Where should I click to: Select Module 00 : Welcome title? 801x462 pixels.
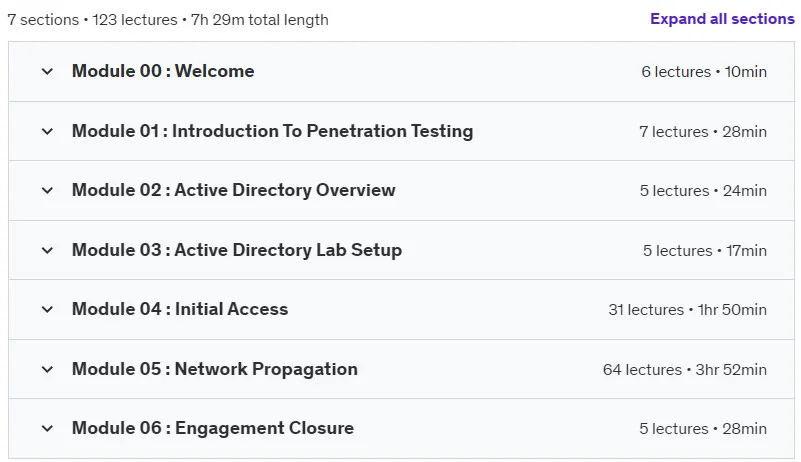pyautogui.click(x=163, y=71)
